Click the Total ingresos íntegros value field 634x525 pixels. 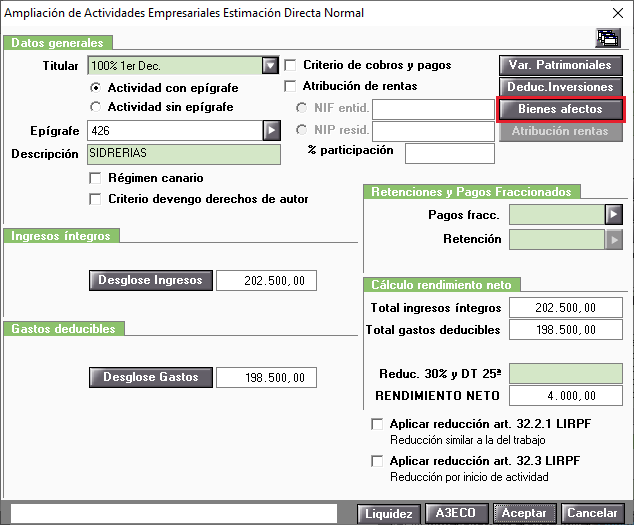tap(566, 308)
